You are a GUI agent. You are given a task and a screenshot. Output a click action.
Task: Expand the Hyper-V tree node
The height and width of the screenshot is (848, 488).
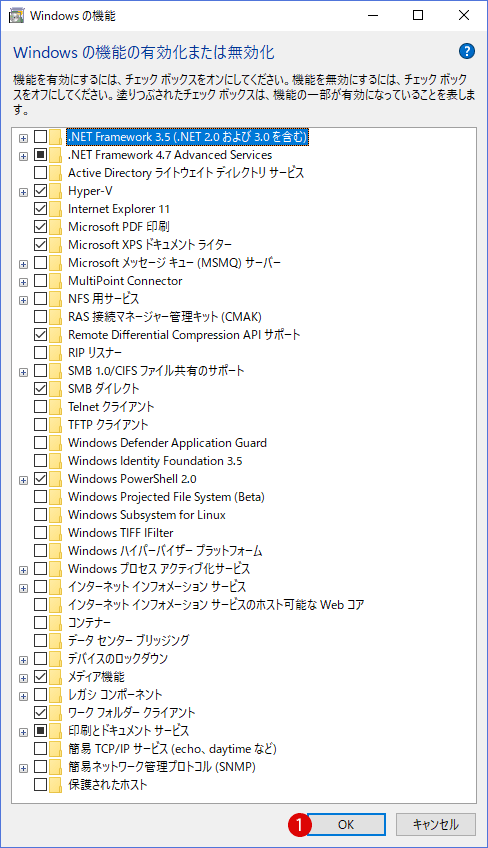(x=23, y=192)
